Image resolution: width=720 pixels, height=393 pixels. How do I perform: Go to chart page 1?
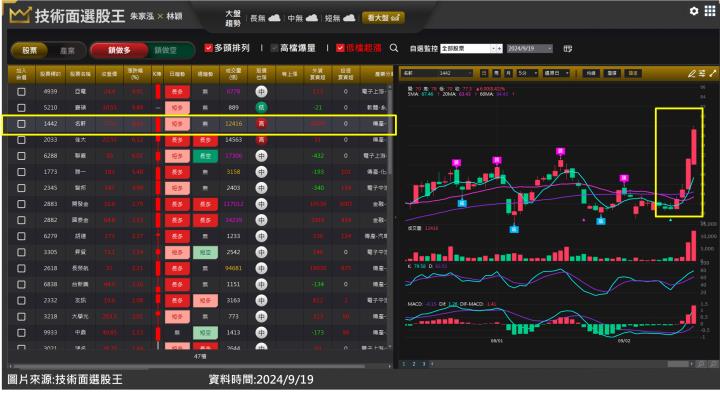[404, 364]
